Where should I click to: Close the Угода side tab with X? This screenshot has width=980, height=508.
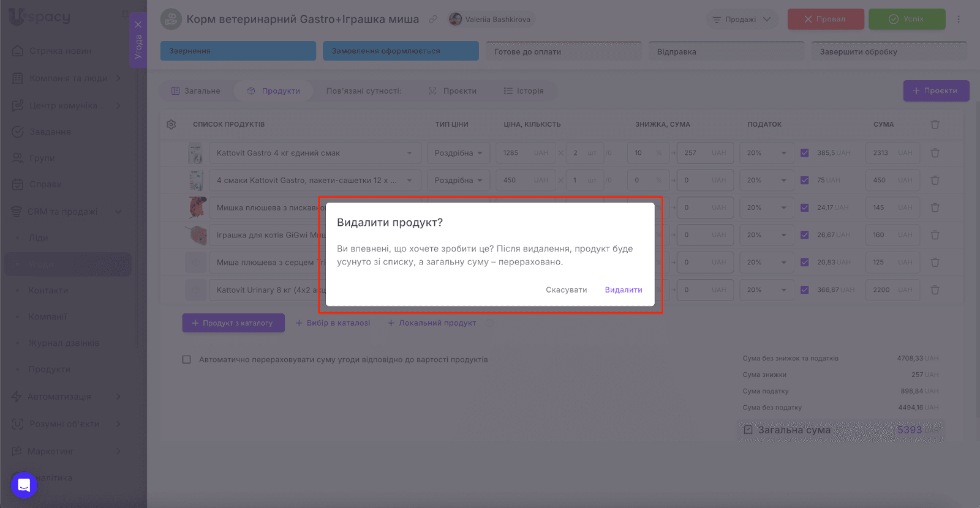tap(138, 24)
